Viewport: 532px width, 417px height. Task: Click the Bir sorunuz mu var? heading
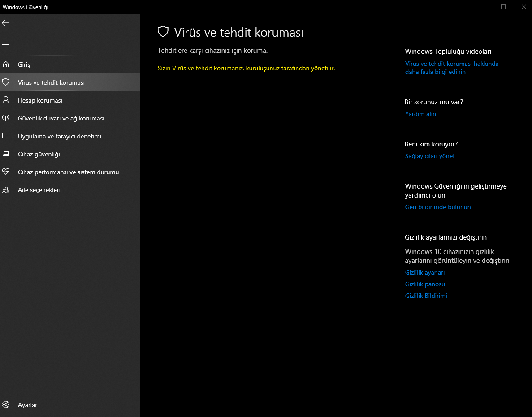(433, 102)
